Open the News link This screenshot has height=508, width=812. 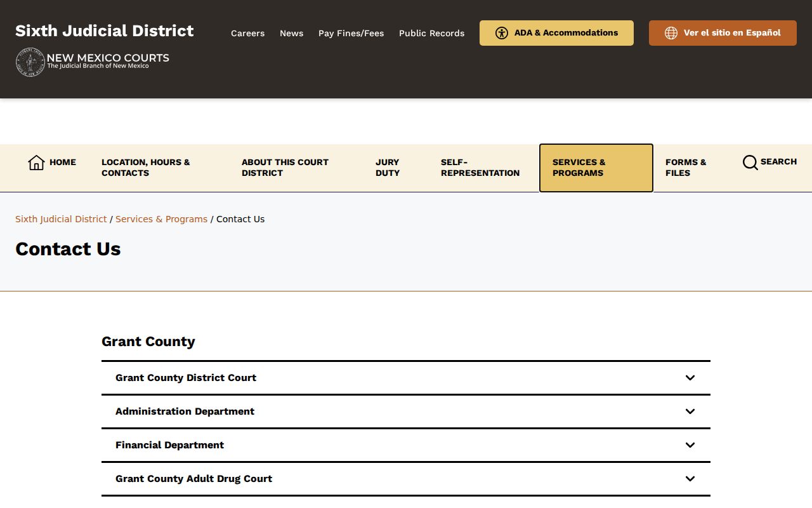[x=291, y=33]
